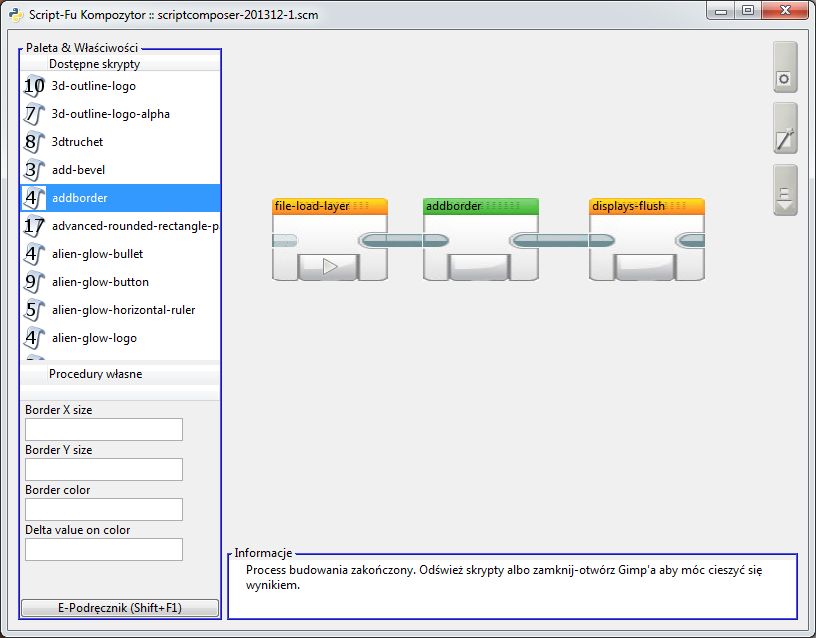Collapse the Dostępne skrypty section
The height and width of the screenshot is (638, 816).
click(x=94, y=64)
